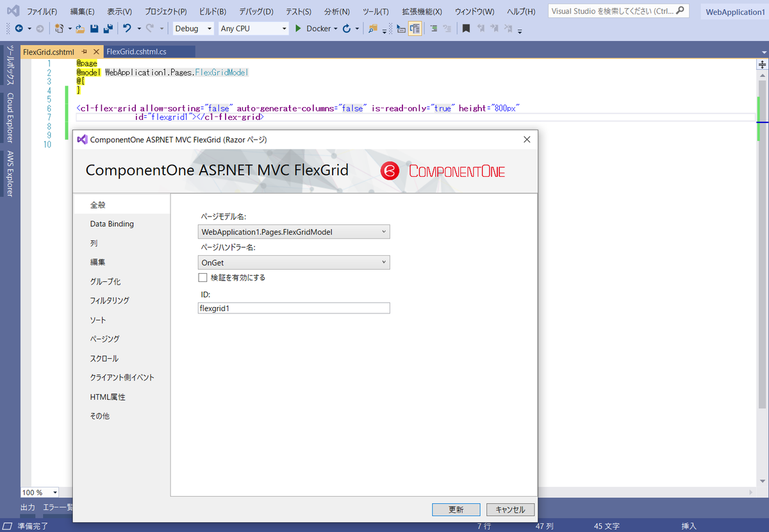Click the Increase Indent toolbar icon
The image size is (769, 532).
coord(434,29)
